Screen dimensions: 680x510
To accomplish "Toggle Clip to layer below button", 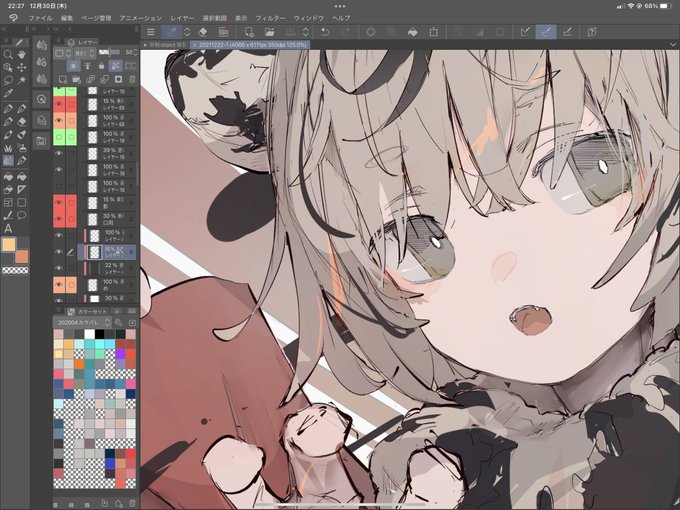I will coord(73,65).
